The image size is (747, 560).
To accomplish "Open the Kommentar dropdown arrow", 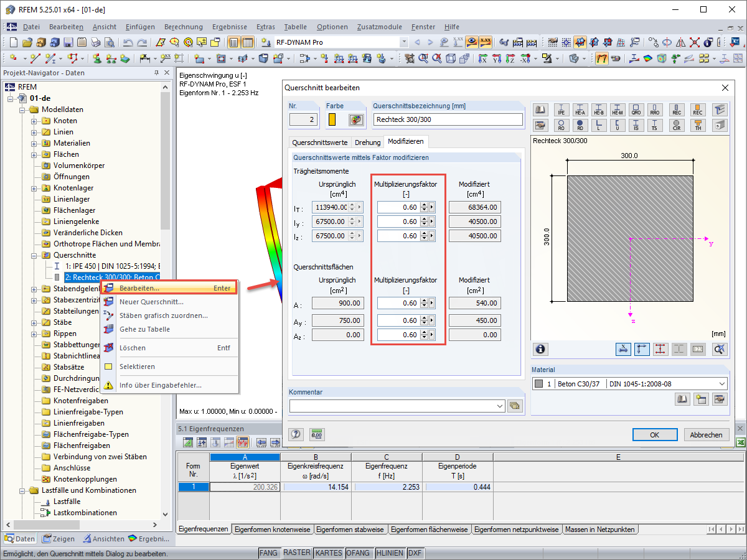I will (x=500, y=406).
